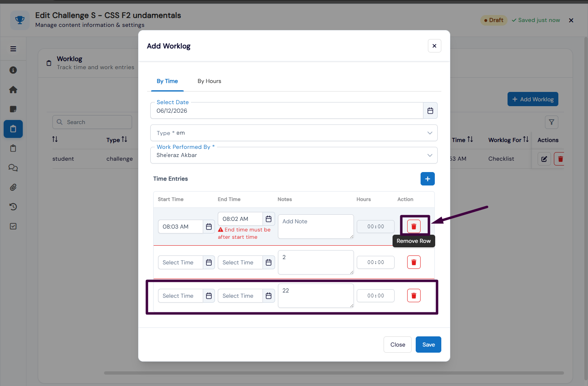This screenshot has width=588, height=386.
Task: Click the Save button
Action: tap(428, 345)
